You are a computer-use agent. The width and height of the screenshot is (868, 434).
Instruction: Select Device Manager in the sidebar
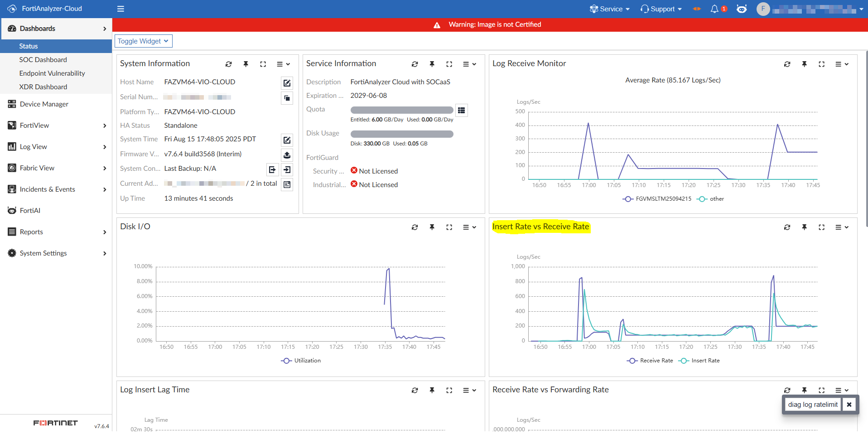point(44,104)
